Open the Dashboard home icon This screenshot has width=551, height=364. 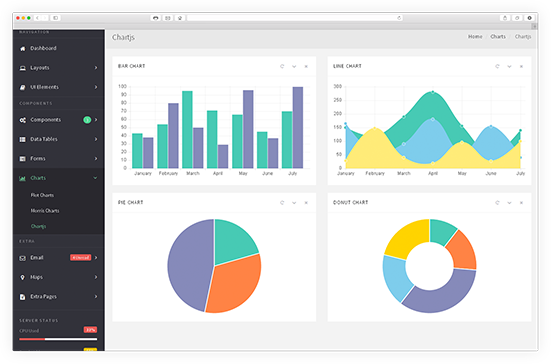tap(22, 48)
